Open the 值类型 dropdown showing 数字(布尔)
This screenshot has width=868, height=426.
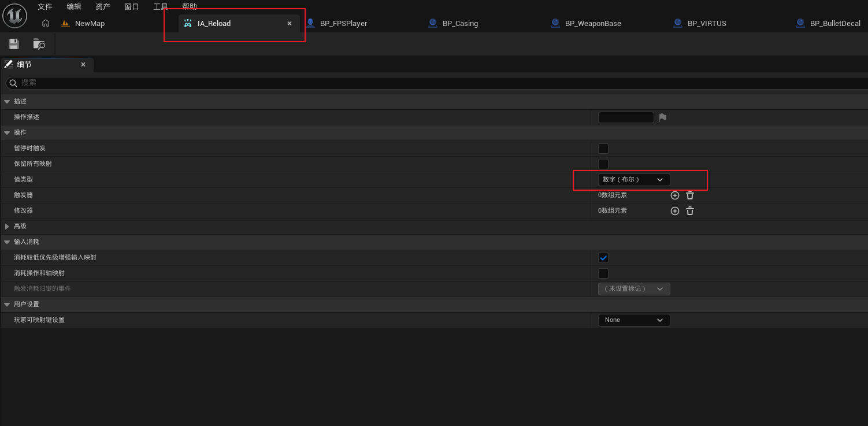pyautogui.click(x=634, y=180)
